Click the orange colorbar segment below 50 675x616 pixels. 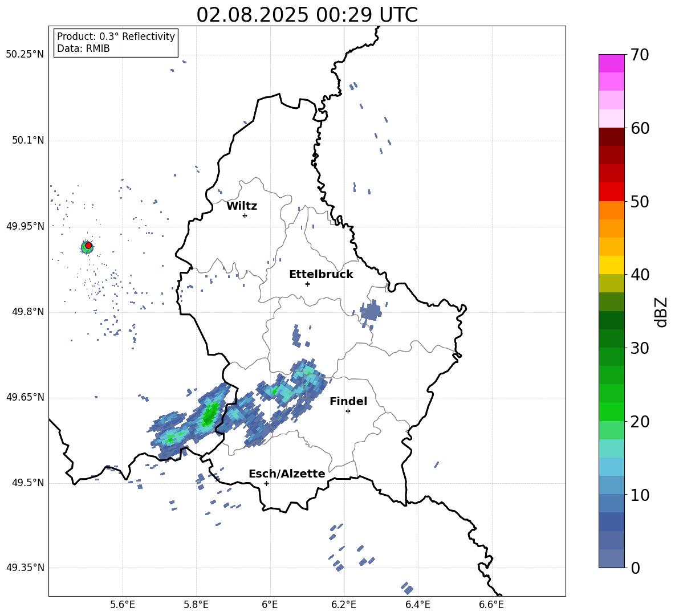click(611, 210)
